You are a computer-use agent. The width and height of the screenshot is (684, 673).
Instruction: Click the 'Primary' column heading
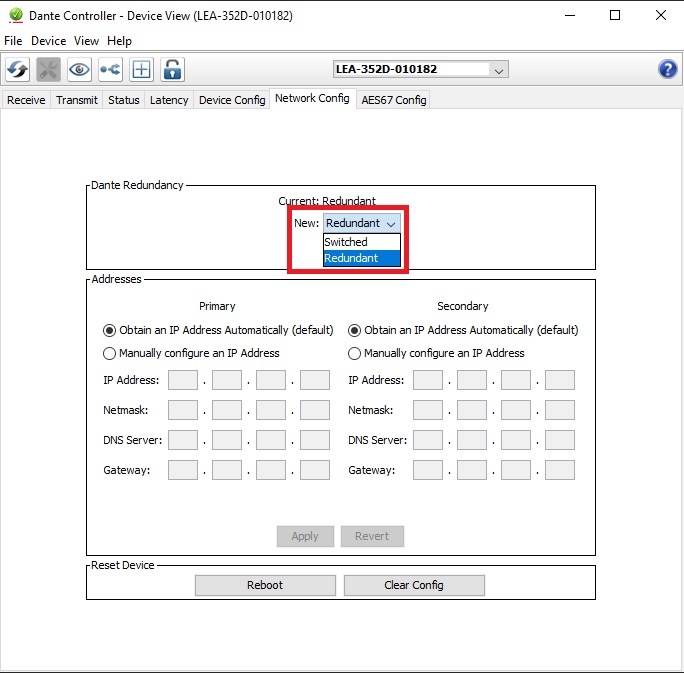tap(217, 306)
